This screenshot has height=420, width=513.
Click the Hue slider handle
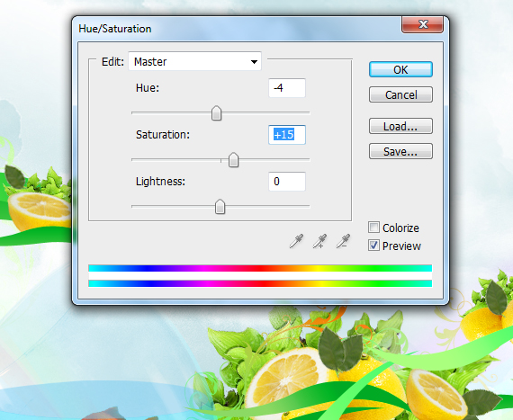click(x=216, y=113)
